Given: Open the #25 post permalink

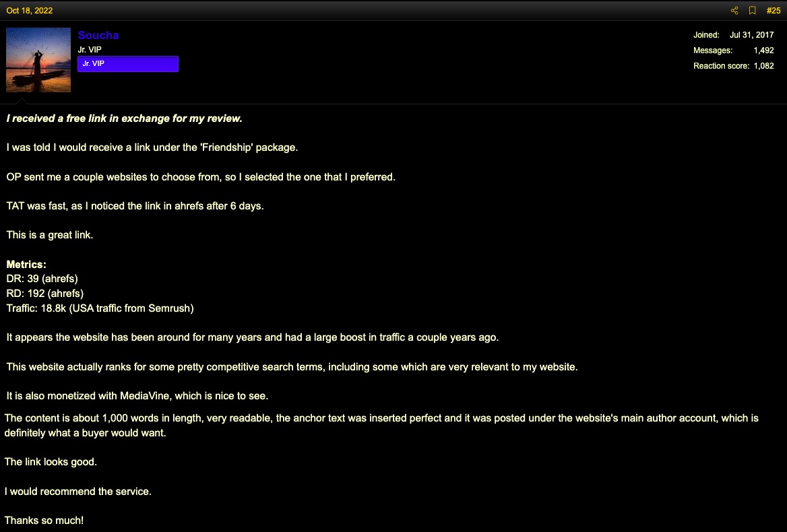Looking at the screenshot, I should (x=774, y=11).
